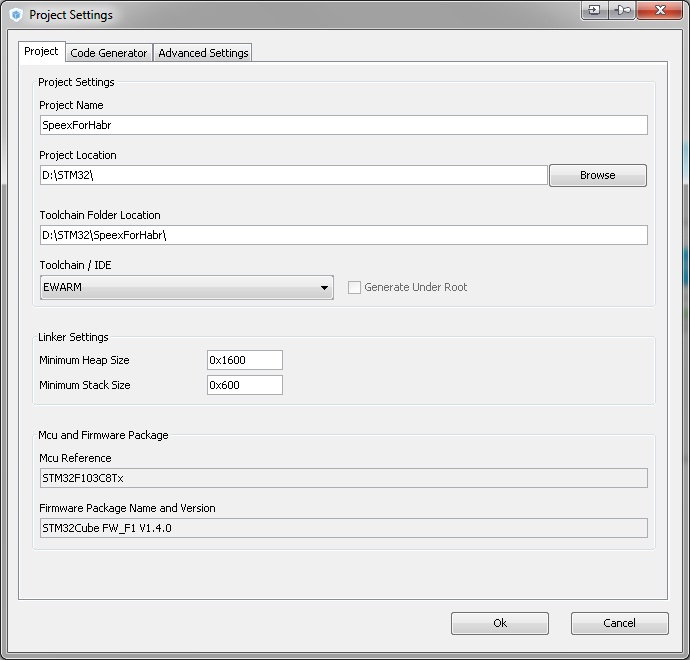Viewport: 690px width, 660px height.
Task: Click the Project Location label
Action: pos(78,155)
